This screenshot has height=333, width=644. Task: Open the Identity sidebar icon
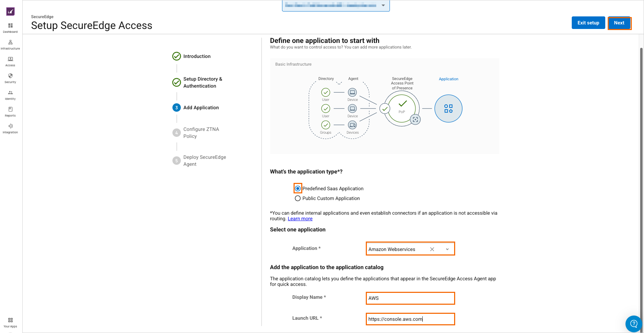click(x=10, y=93)
